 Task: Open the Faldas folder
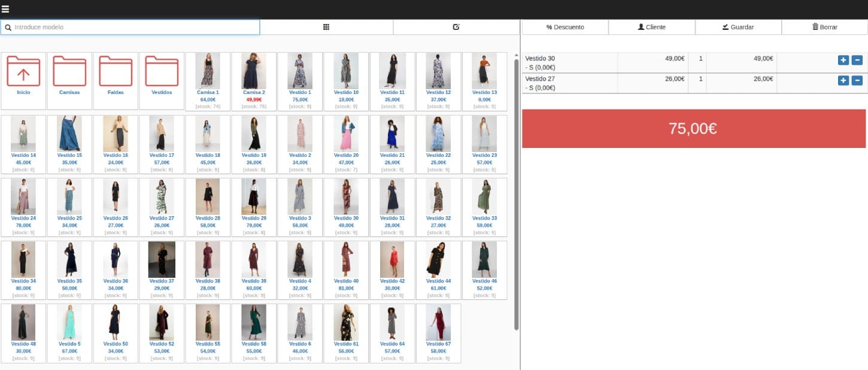116,72
